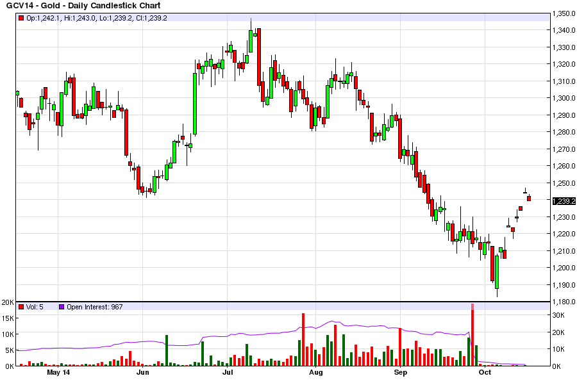Image resolution: width=577 pixels, height=392 pixels.
Task: Click the Jun date axis label
Action: (x=143, y=372)
